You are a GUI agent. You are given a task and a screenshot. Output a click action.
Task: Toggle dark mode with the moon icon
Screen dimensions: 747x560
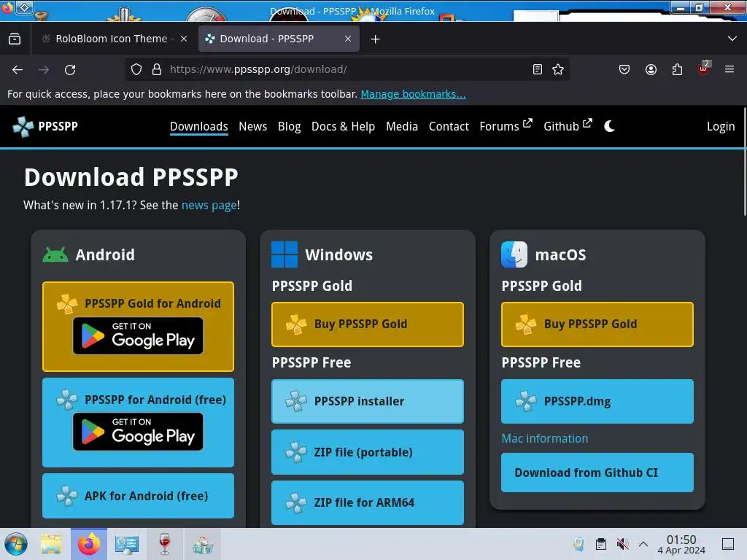pos(609,126)
